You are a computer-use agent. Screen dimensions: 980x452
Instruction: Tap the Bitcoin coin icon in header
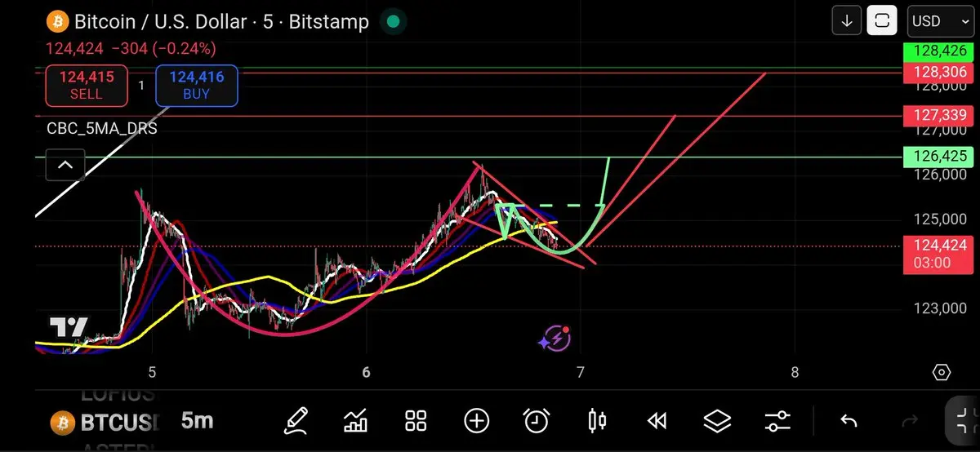(56, 21)
